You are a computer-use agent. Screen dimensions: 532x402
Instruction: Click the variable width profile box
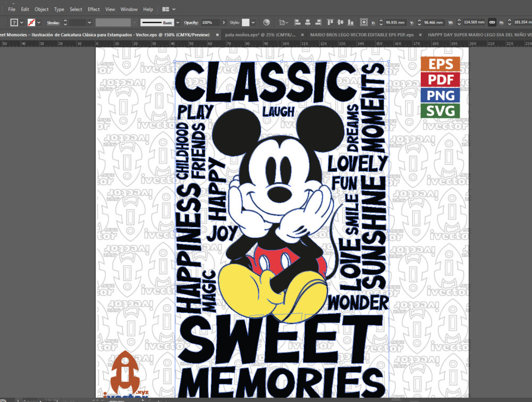point(113,22)
